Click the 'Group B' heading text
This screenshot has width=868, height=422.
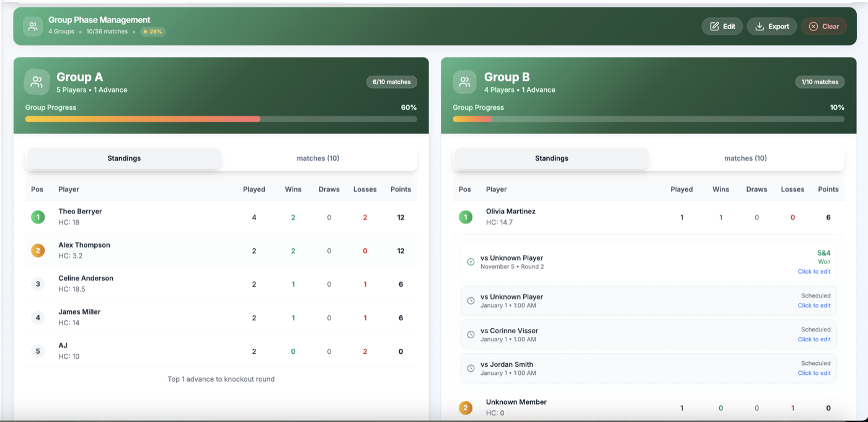coord(507,77)
